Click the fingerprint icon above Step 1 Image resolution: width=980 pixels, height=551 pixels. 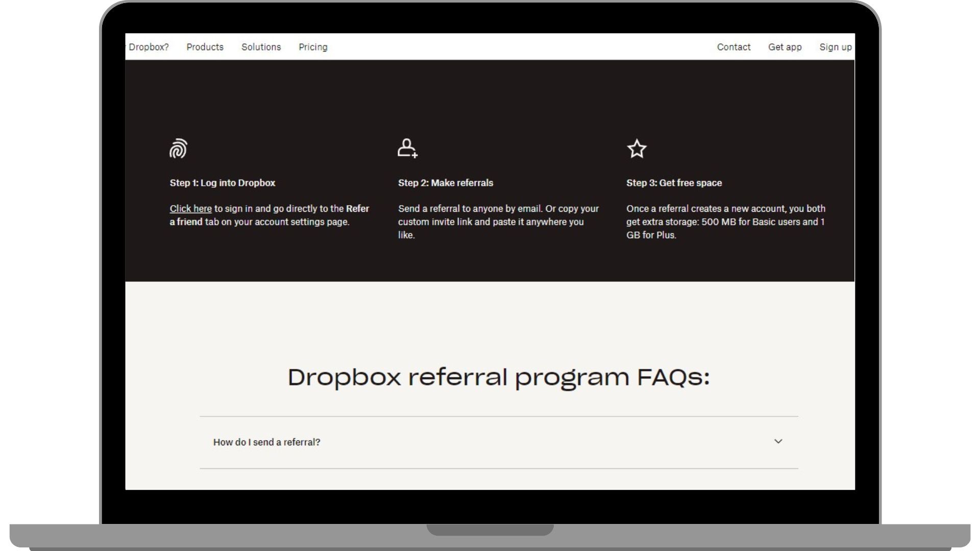coord(178,149)
